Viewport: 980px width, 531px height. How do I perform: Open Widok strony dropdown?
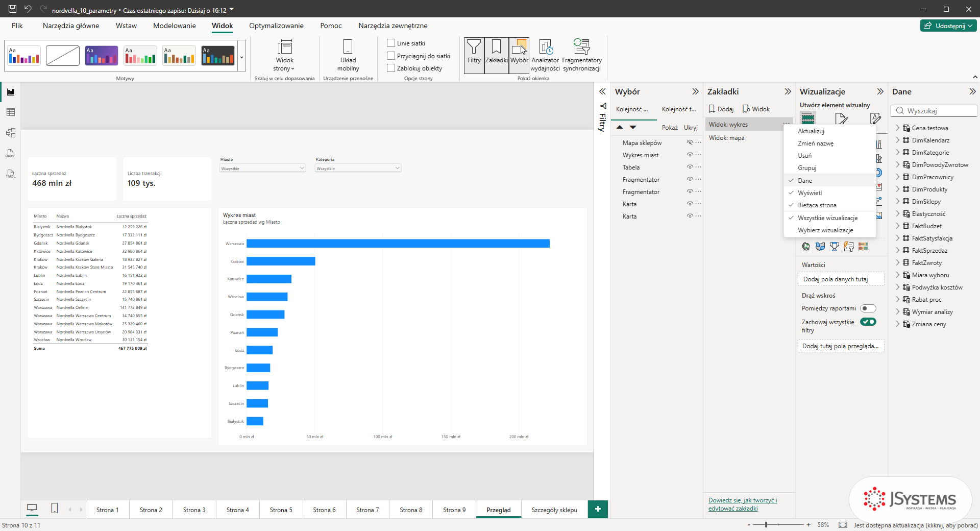pos(284,55)
